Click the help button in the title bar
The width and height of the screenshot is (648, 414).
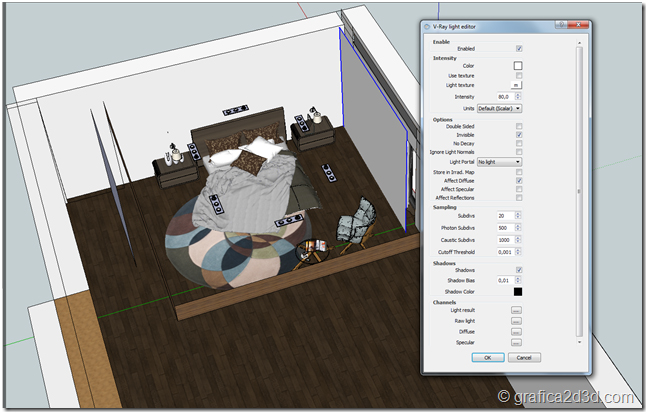coord(559,26)
